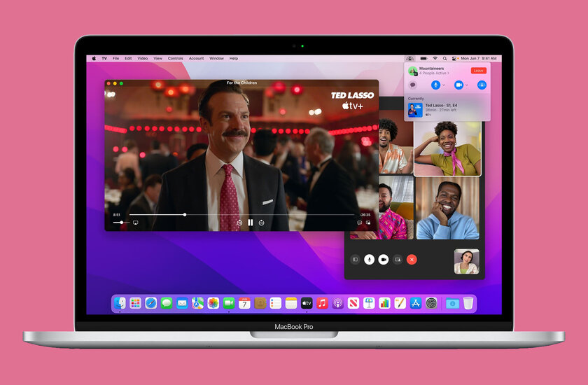
Task: Open Numbers from the Dock
Action: tap(384, 303)
